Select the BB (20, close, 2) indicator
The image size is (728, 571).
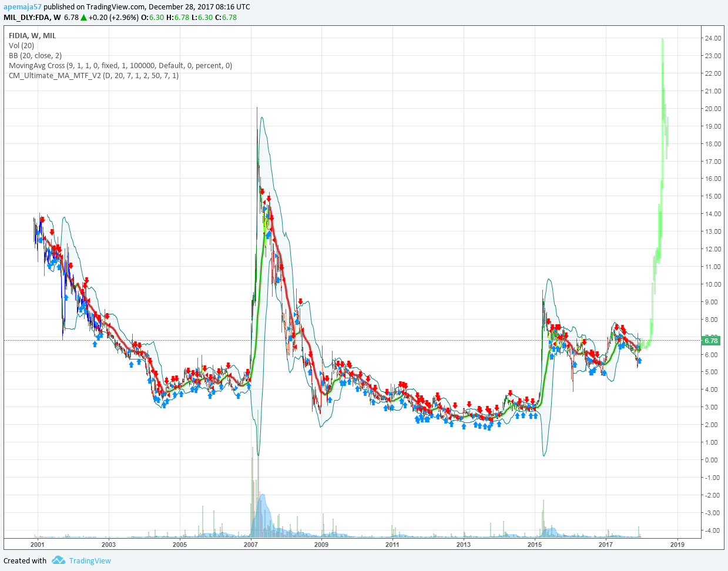[x=35, y=55]
